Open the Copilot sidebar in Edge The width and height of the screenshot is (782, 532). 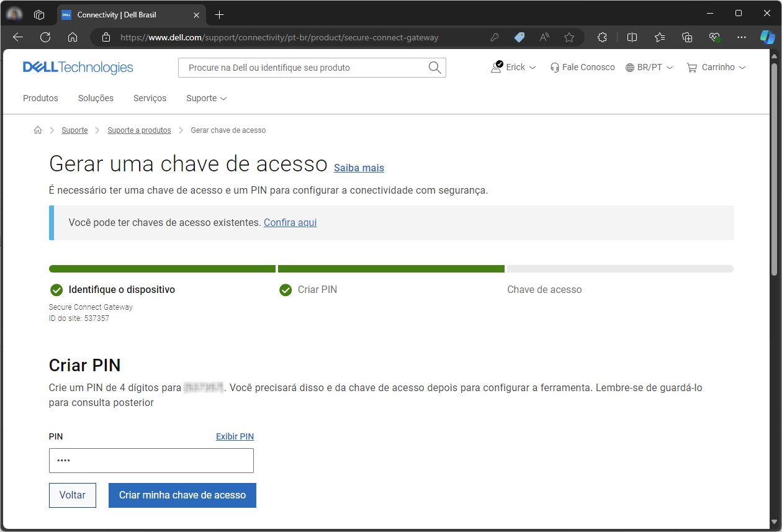(x=768, y=37)
